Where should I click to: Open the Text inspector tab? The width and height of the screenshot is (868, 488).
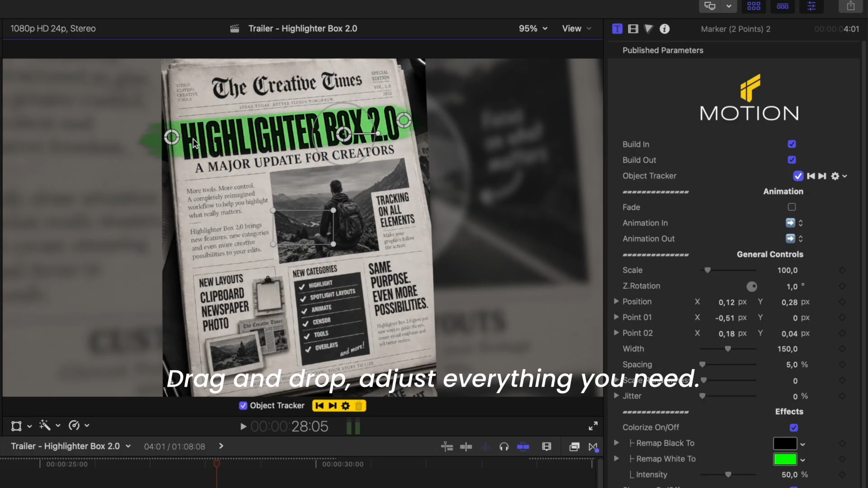pos(617,29)
